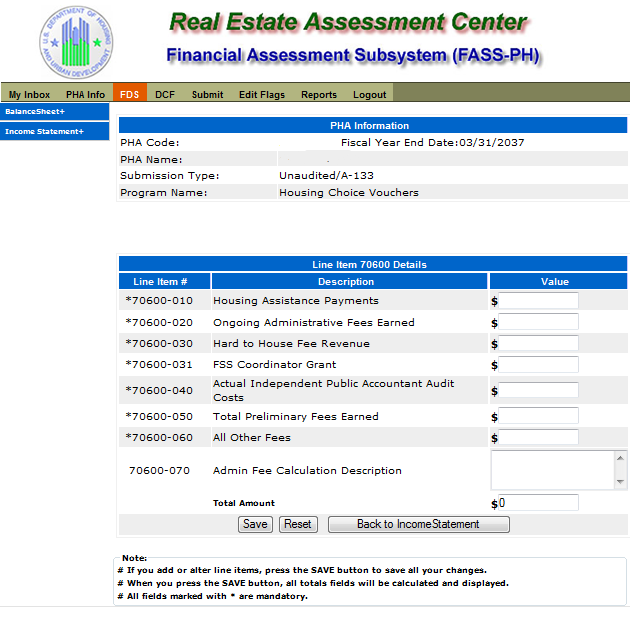
Task: Open the DCF menu tab
Action: pyautogui.click(x=165, y=94)
